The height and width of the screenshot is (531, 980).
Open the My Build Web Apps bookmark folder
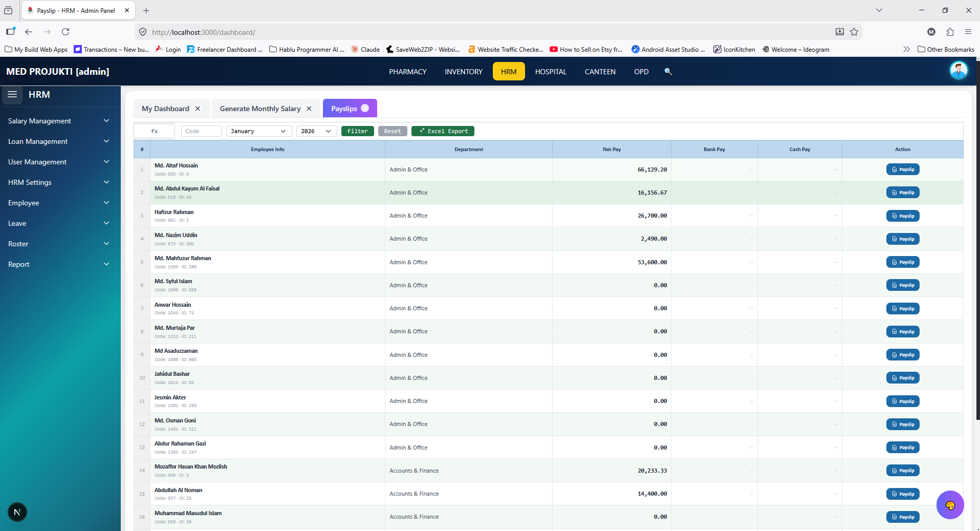(36, 49)
